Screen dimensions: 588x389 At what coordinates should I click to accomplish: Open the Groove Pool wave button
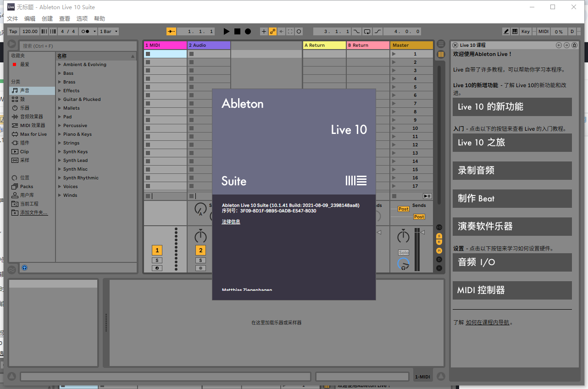point(11,270)
